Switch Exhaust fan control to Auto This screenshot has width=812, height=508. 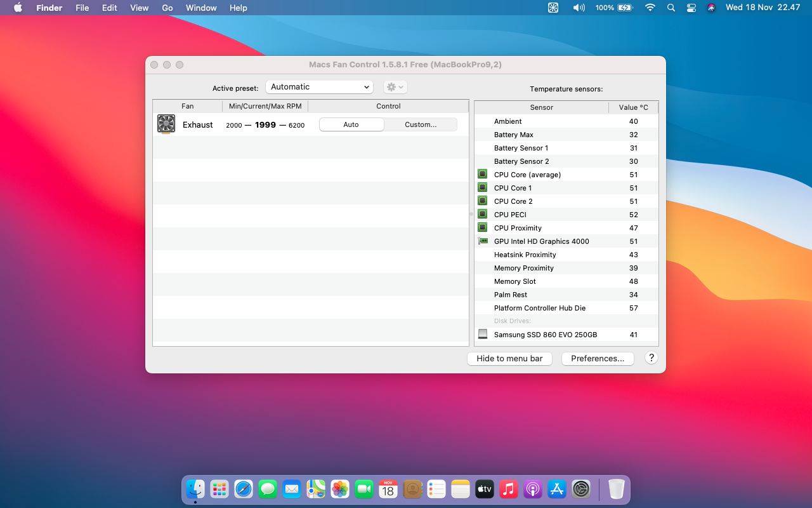(351, 124)
